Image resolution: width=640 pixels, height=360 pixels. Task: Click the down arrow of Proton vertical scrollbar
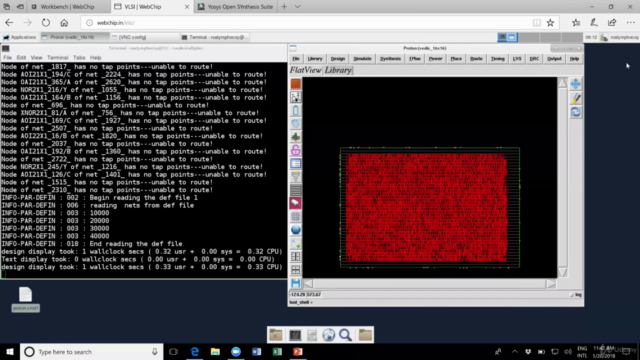click(562, 272)
